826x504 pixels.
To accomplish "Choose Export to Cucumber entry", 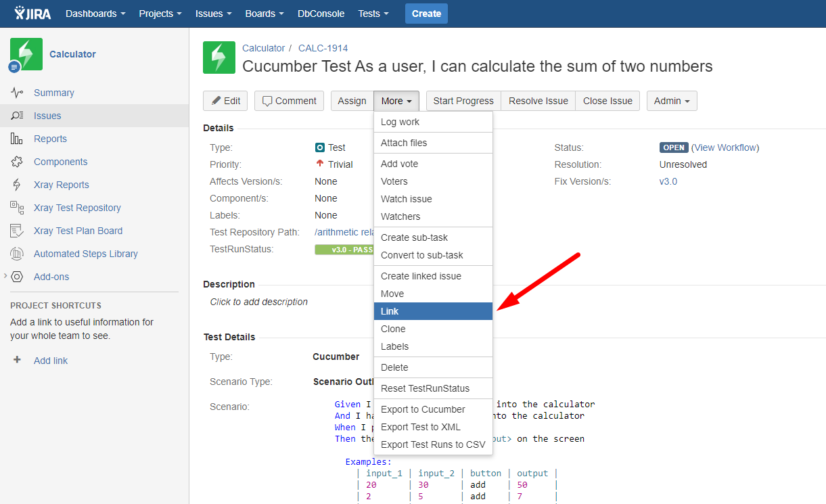I will click(434, 409).
